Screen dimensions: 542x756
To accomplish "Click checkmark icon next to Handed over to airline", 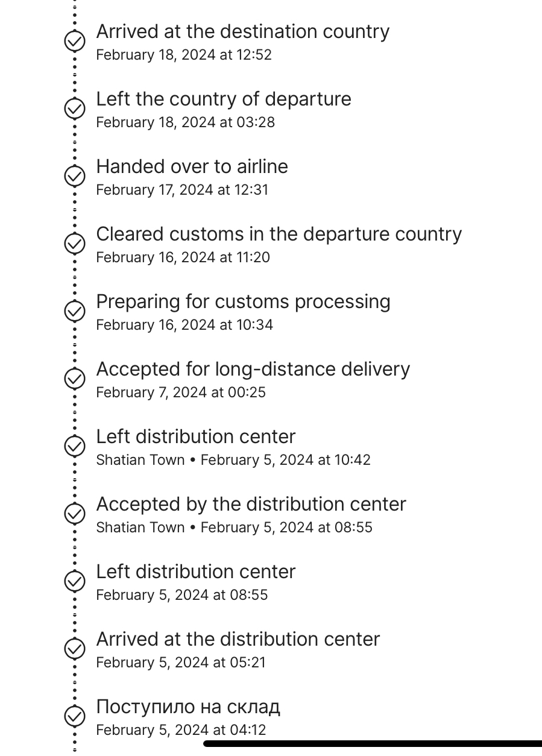I will 75,176.
